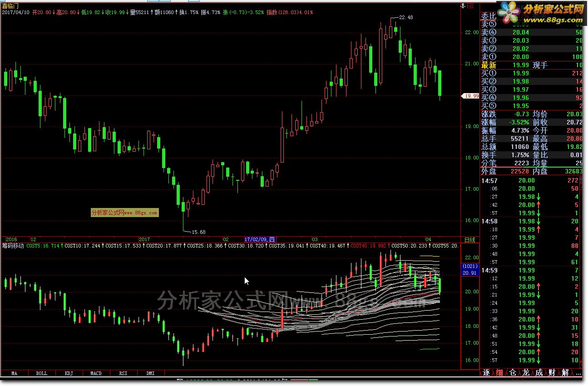Click the 总手 55211 value

[x=520, y=139]
